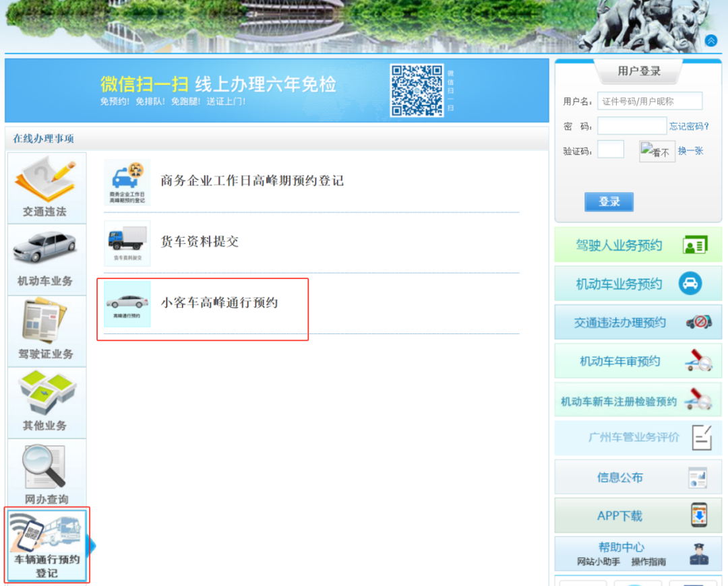The width and height of the screenshot is (728, 586).
Task: Click the 验证码 input box
Action: click(x=611, y=150)
